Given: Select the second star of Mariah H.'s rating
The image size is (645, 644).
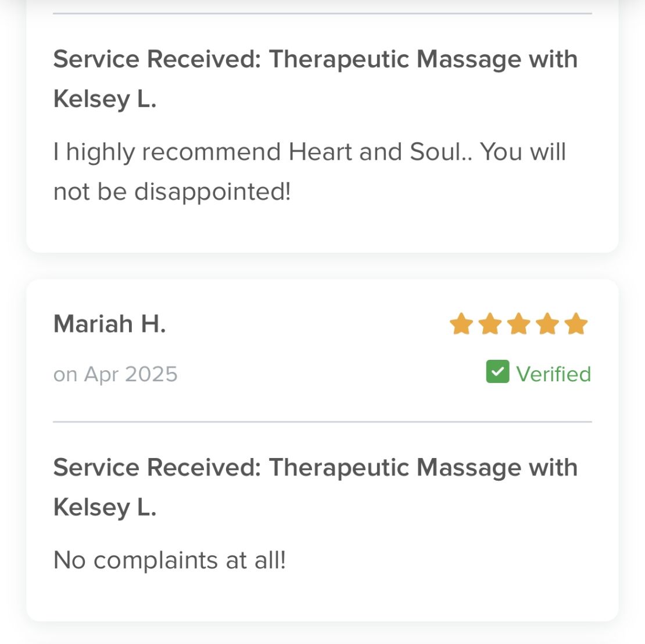Looking at the screenshot, I should (x=490, y=324).
